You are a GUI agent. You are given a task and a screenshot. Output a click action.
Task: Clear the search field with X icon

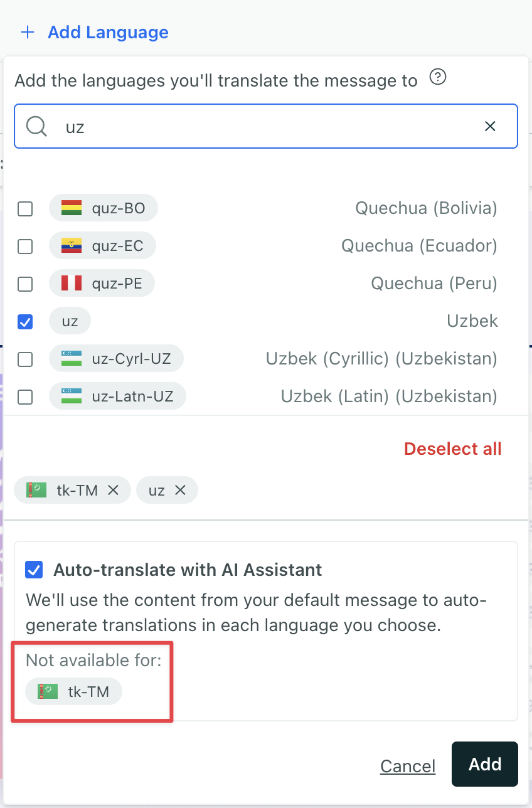click(x=491, y=126)
